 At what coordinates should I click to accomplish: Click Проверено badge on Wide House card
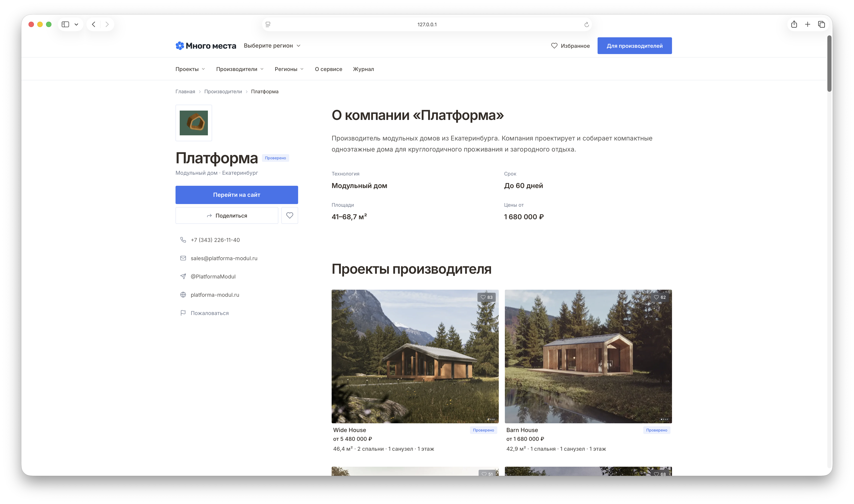pos(483,430)
